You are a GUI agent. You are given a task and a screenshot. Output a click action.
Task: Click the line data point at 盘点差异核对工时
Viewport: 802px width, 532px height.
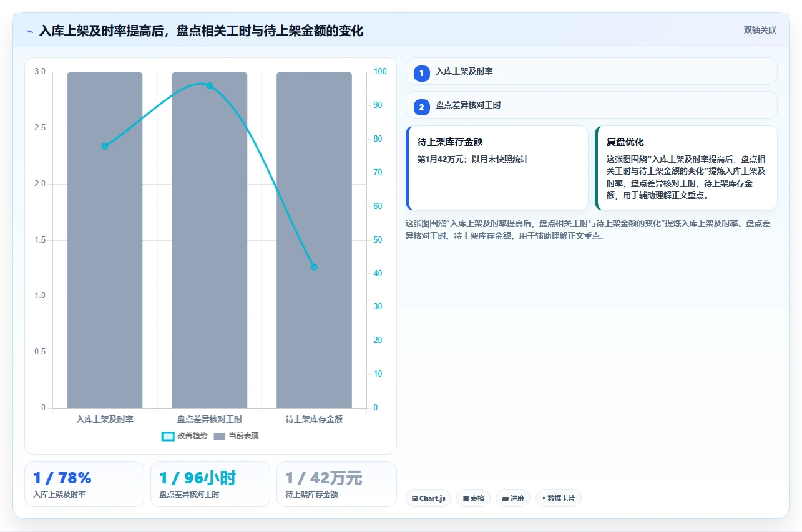point(210,85)
